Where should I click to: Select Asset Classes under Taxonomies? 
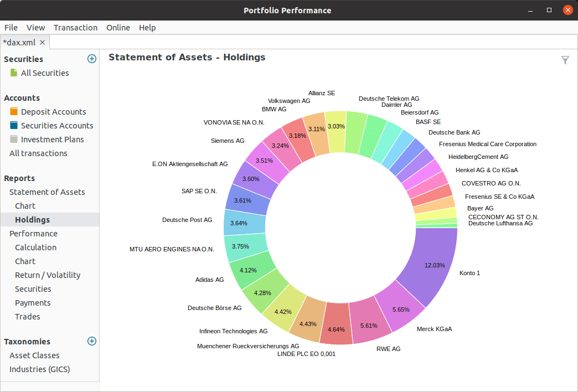pyautogui.click(x=35, y=355)
